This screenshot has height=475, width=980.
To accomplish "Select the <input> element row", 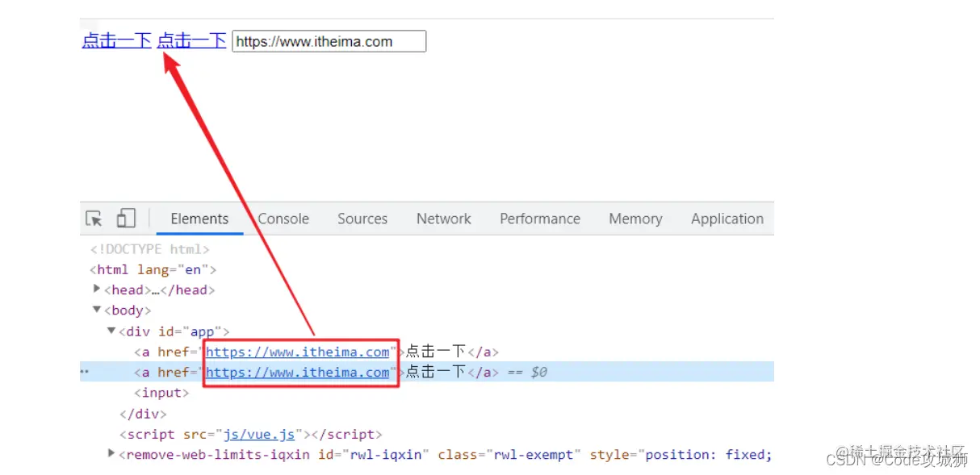I will coord(161,393).
